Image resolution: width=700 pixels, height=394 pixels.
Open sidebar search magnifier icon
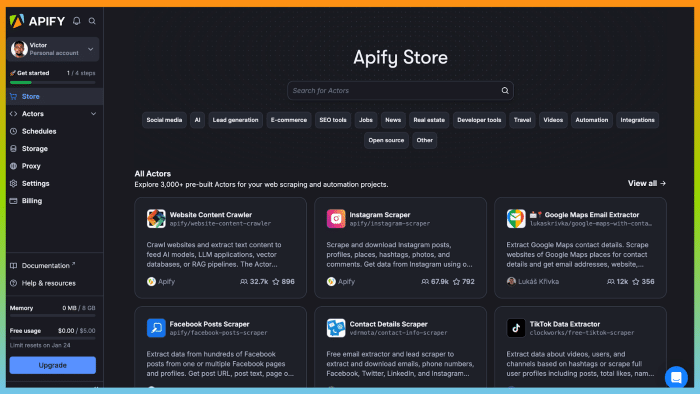tap(92, 21)
